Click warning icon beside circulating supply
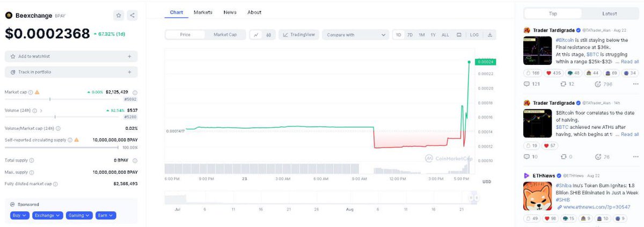The height and width of the screenshot is (227, 644). [77, 140]
